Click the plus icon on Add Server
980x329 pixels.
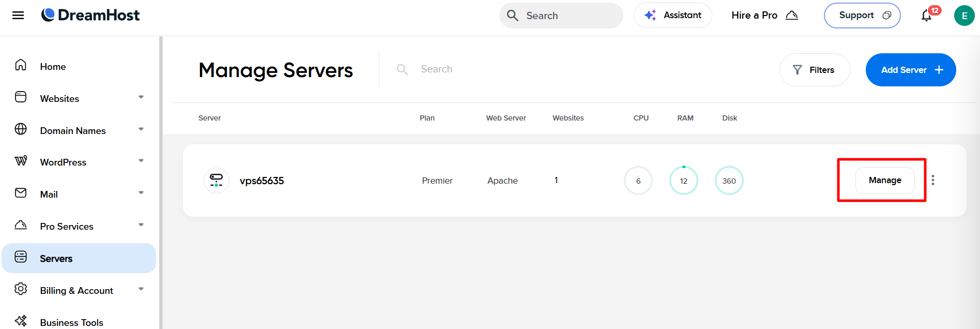click(939, 70)
